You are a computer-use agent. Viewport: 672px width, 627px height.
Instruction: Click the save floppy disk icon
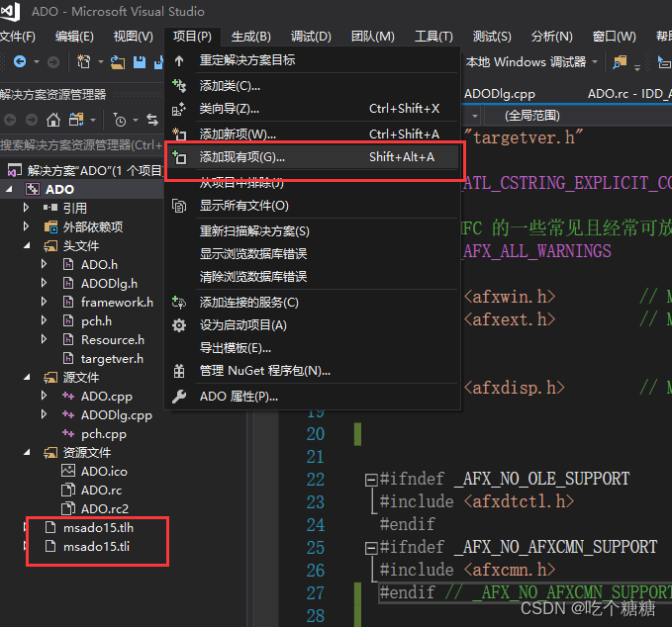pos(140,62)
